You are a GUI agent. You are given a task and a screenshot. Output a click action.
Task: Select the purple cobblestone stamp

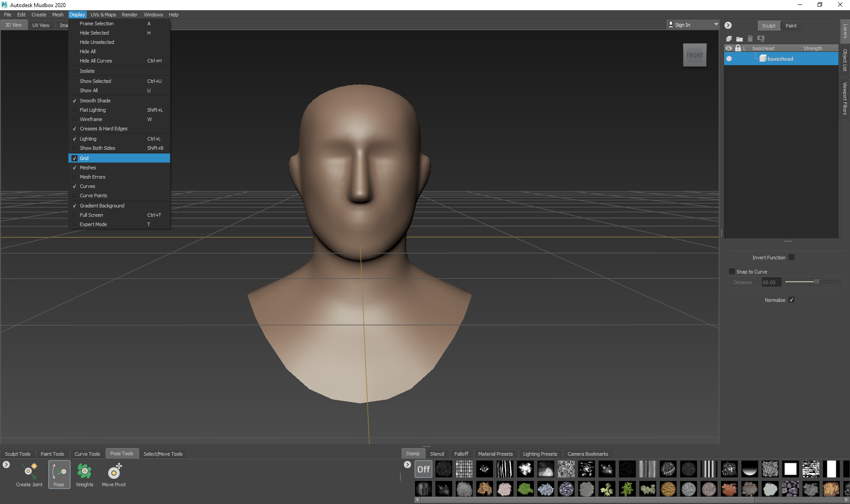click(791, 489)
